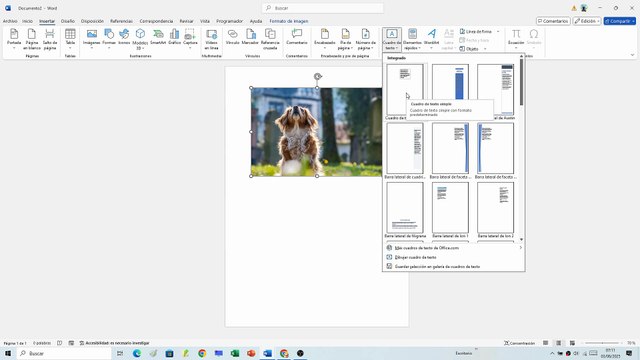This screenshot has width=640, height=360.
Task: Click the Iconos insert button
Action: click(x=124, y=37)
